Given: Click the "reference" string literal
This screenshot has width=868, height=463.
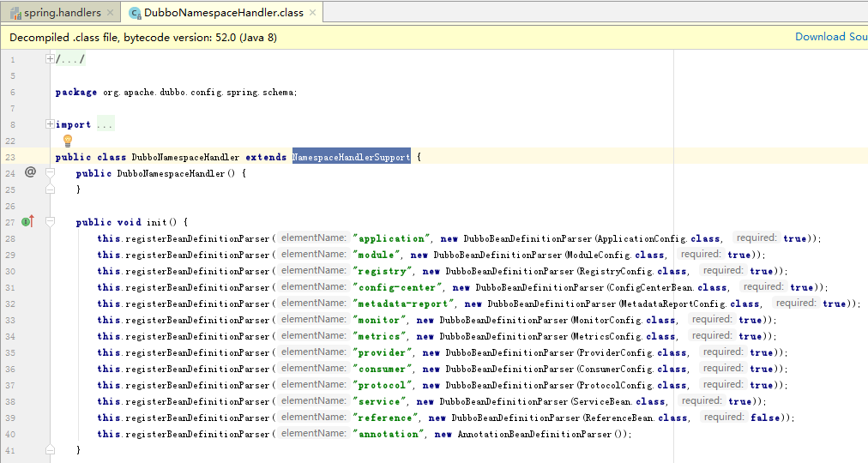Looking at the screenshot, I should [x=386, y=418].
